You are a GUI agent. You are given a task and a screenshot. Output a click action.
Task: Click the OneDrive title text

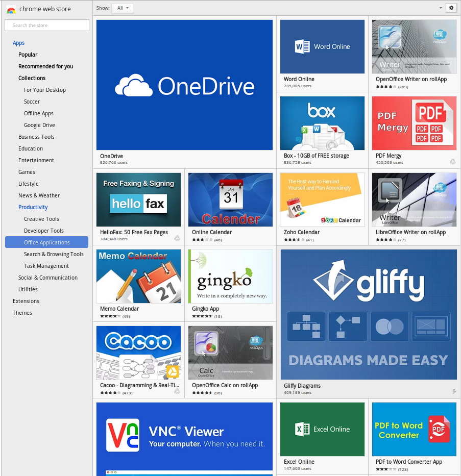tap(111, 156)
